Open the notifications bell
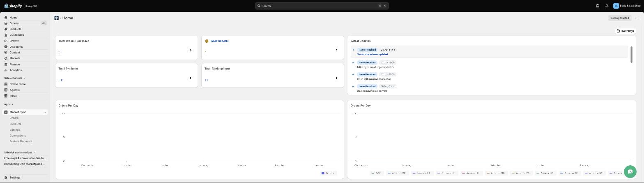Viewport: 644px width, 183px height. pos(607,6)
